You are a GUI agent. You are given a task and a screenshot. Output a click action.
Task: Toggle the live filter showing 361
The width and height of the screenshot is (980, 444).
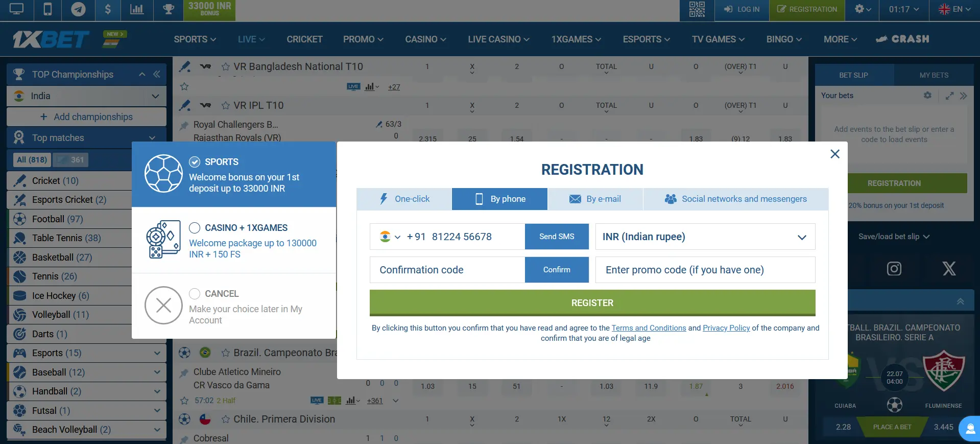click(70, 160)
